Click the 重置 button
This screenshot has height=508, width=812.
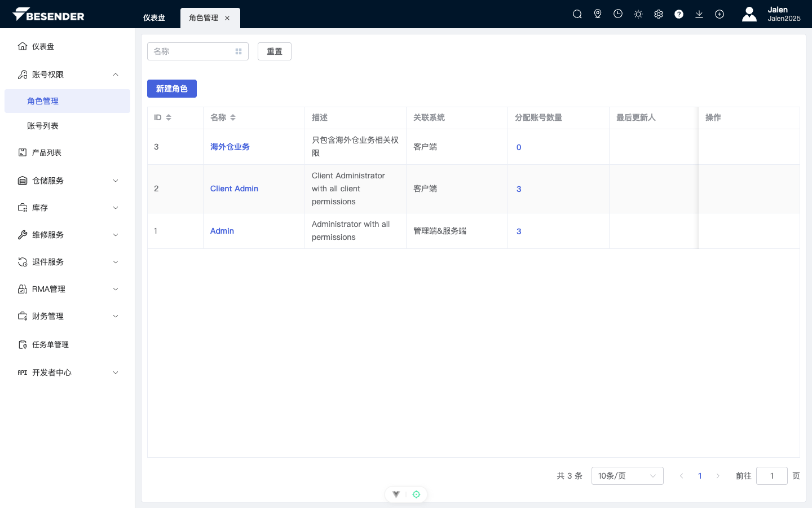(x=275, y=51)
